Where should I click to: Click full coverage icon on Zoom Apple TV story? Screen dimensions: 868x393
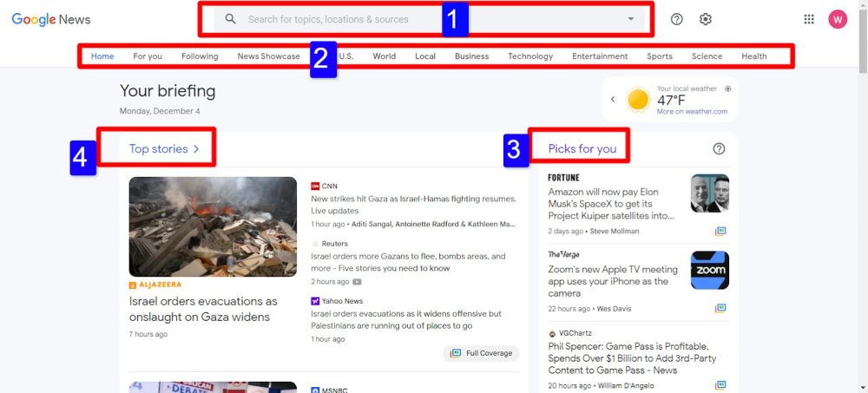(x=720, y=308)
